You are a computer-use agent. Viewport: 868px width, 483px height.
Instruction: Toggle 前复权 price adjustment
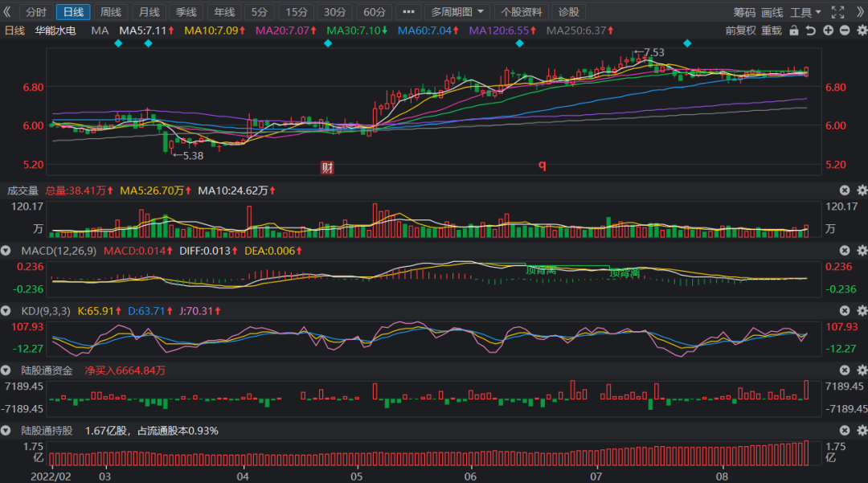(x=740, y=31)
